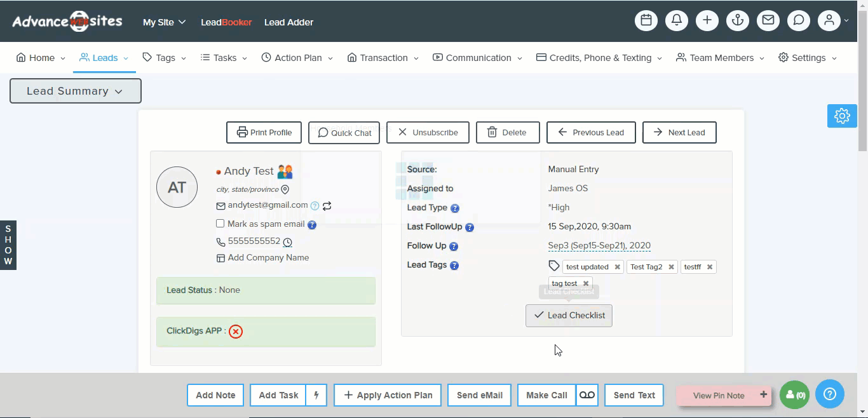Open the Action Plan menu

pyautogui.click(x=297, y=58)
